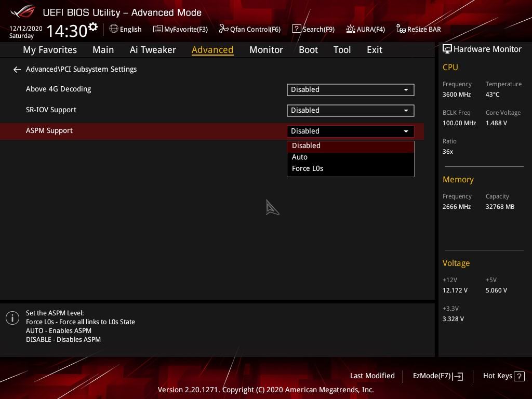This screenshot has height=399, width=532.
Task: Click the Version 2.20.1271 copyright text
Action: (x=265, y=390)
